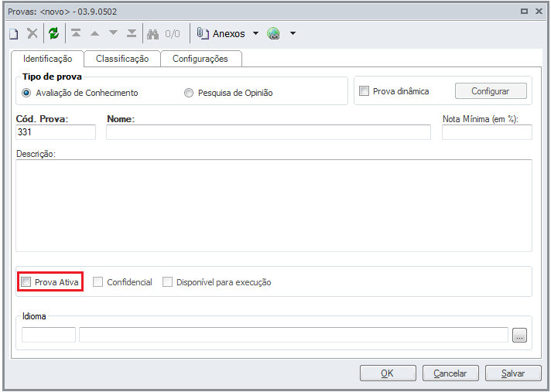
Task: Enable the Prova dinâmica checkbox
Action: click(x=364, y=91)
